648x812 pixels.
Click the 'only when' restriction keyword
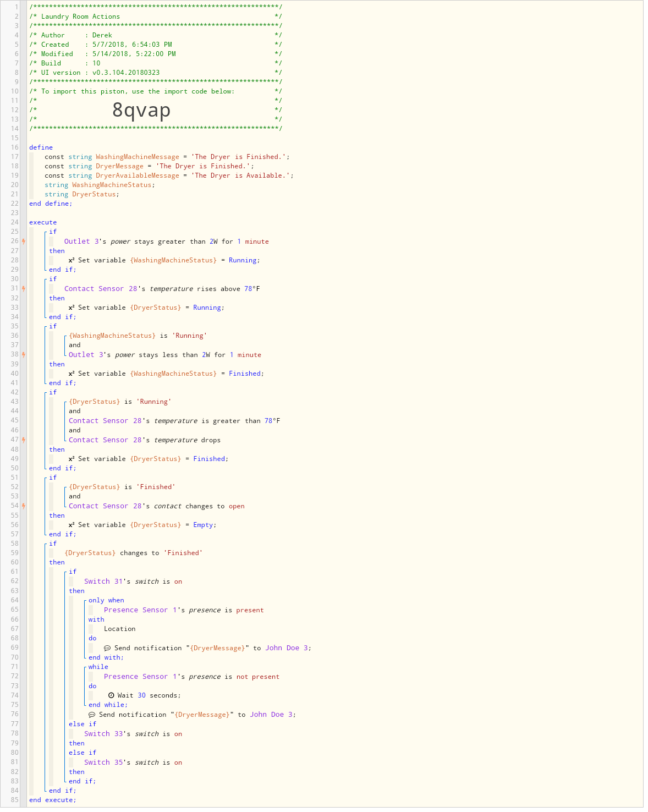(106, 600)
